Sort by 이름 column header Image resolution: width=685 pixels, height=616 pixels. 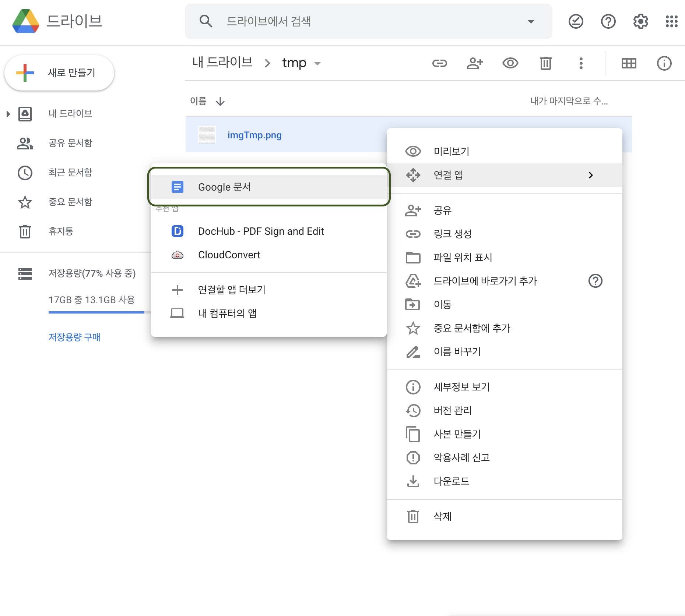(198, 101)
